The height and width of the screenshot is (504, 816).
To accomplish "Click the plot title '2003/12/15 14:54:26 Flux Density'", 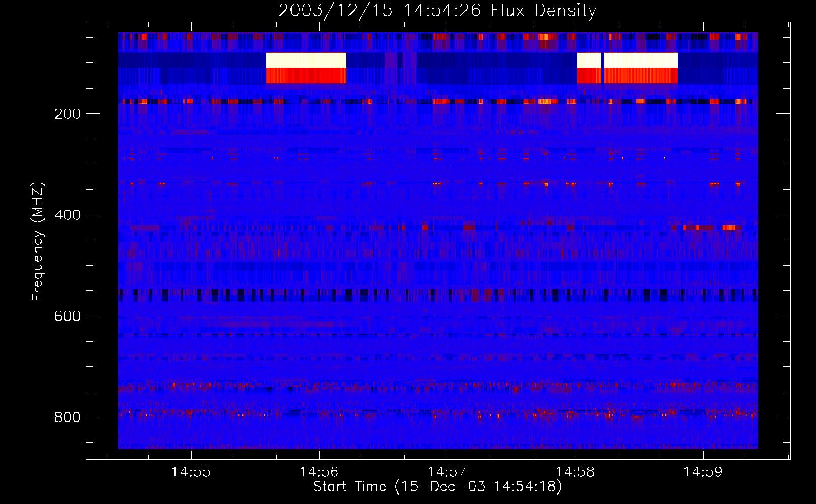I will point(437,10).
